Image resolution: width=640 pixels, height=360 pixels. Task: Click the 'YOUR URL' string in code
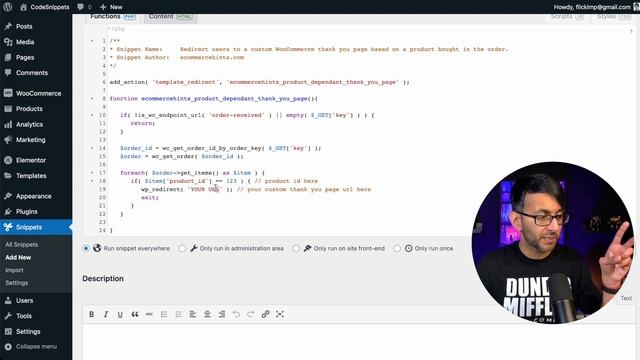click(x=205, y=189)
